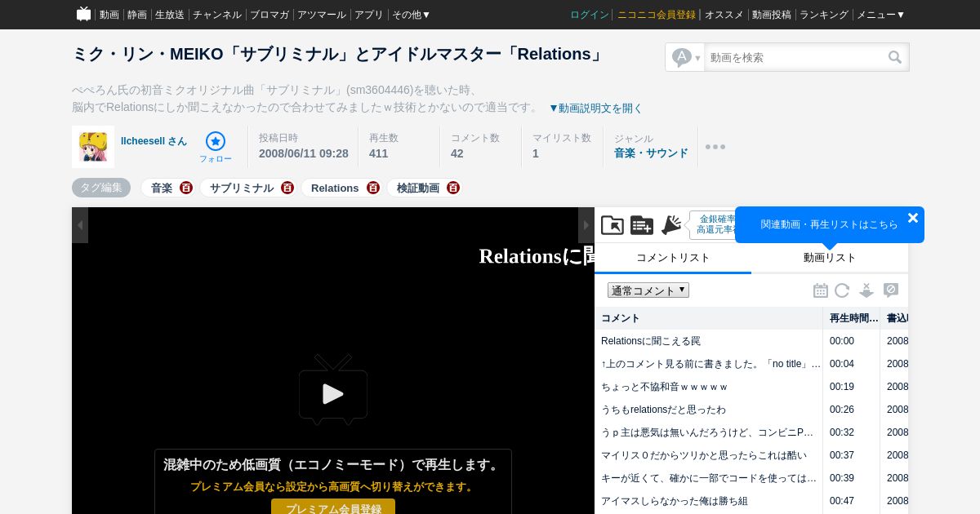Collapse player with left arrow handle
980x514 pixels.
click(x=80, y=225)
